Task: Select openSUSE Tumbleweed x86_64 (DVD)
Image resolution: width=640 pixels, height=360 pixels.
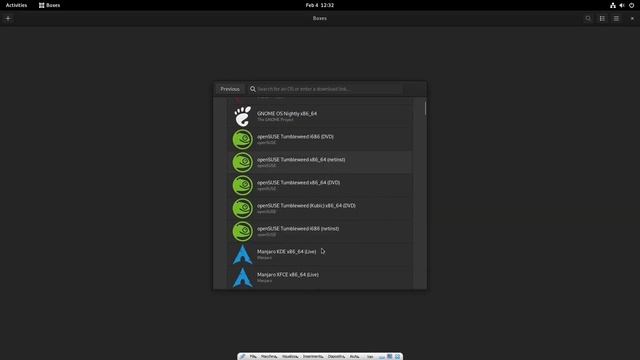Action: coord(320,185)
